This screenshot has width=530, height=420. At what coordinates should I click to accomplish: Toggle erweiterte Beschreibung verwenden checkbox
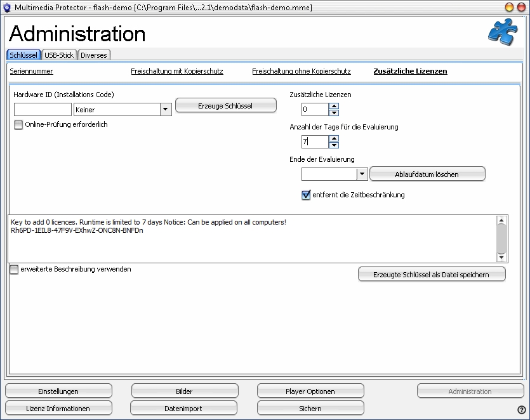pyautogui.click(x=15, y=270)
